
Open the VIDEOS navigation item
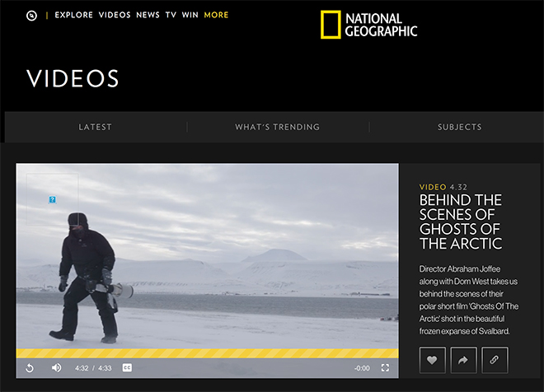coord(115,15)
